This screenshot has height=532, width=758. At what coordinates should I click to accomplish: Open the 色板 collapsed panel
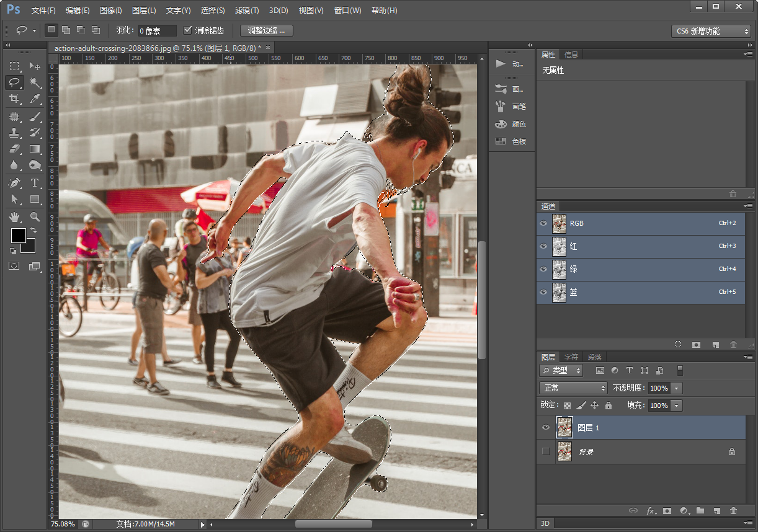[x=511, y=141]
